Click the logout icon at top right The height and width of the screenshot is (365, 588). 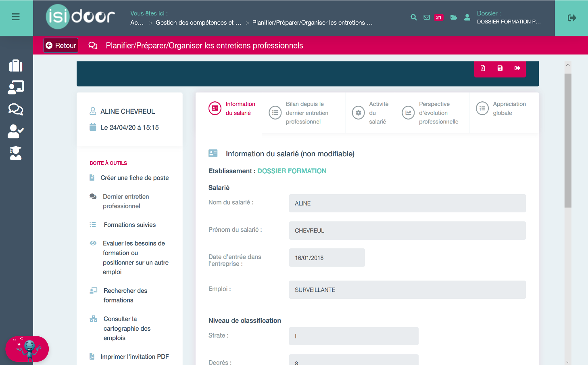pyautogui.click(x=571, y=18)
